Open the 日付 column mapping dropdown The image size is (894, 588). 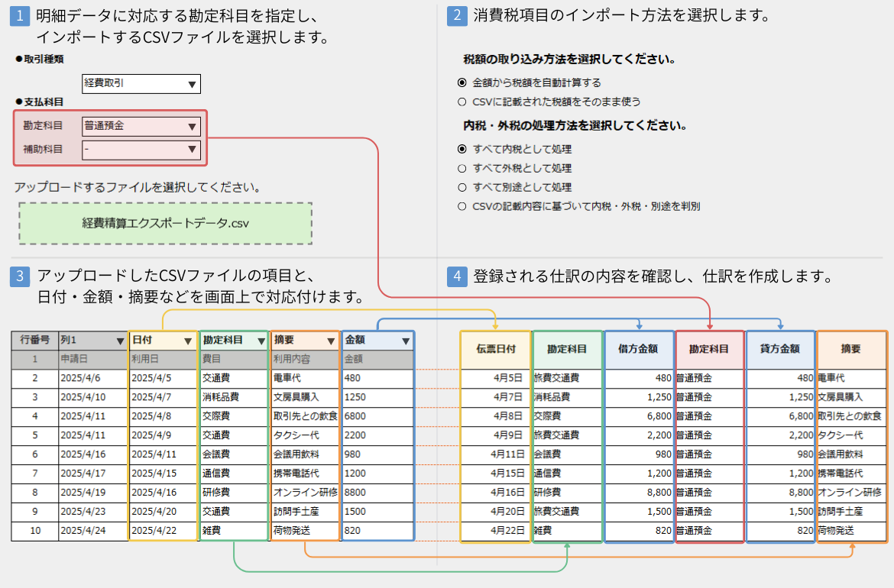(x=188, y=341)
